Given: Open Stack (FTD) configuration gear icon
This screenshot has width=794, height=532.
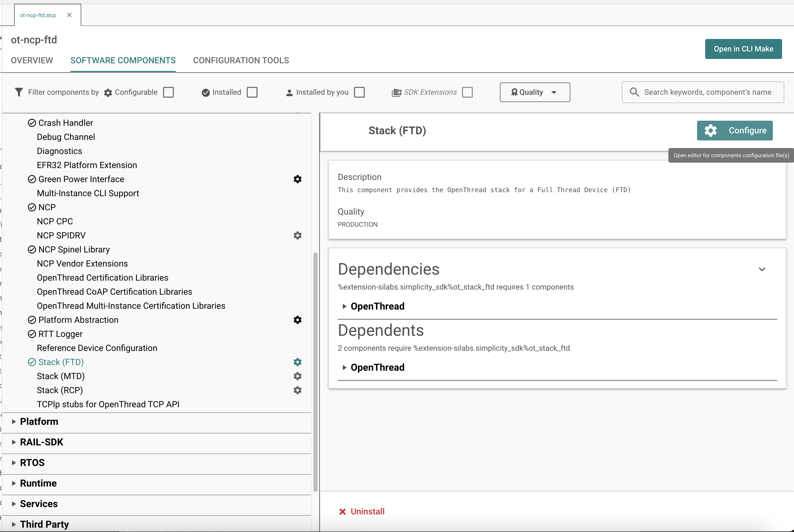Looking at the screenshot, I should 297,362.
